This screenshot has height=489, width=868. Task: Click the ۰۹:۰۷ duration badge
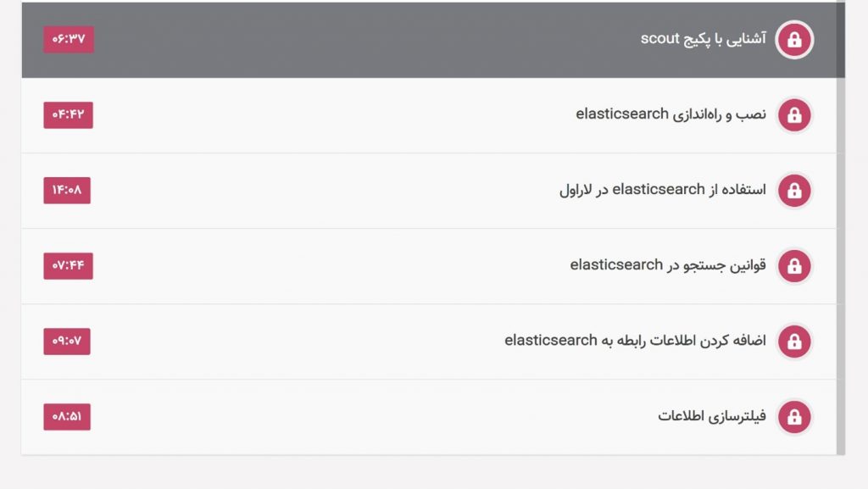click(67, 342)
